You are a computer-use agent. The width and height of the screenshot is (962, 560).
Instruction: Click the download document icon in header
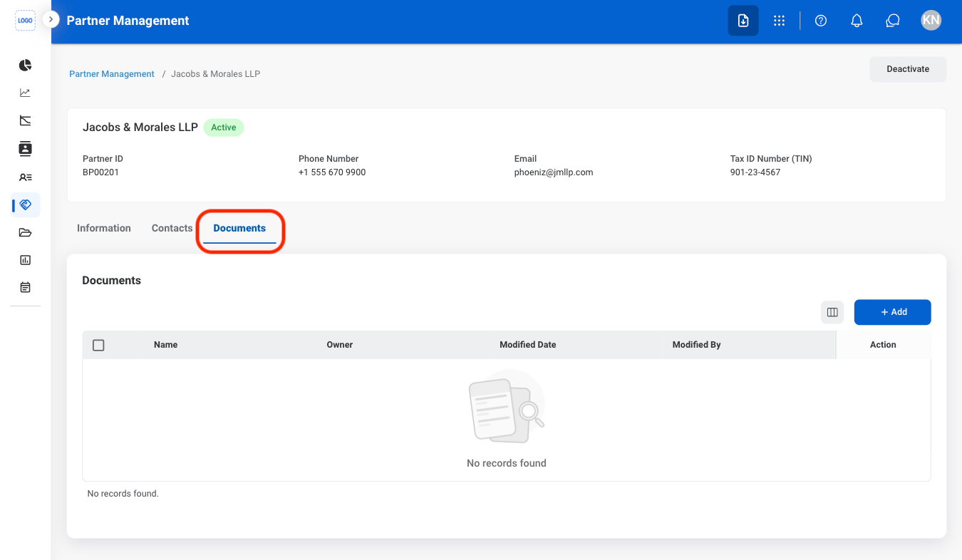pyautogui.click(x=743, y=21)
